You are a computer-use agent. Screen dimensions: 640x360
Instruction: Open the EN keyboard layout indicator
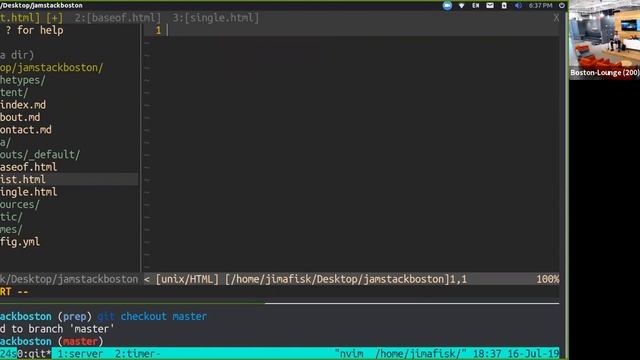pos(476,5)
